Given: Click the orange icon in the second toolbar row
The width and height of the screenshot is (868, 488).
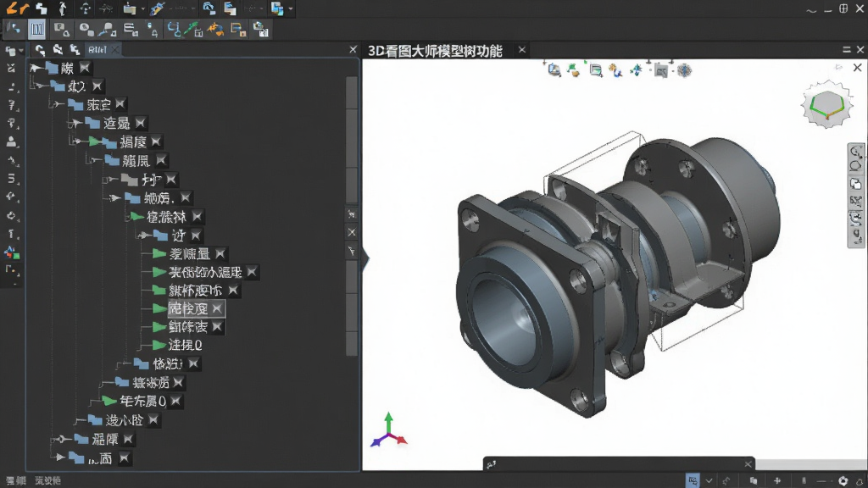Looking at the screenshot, I should click(216, 30).
